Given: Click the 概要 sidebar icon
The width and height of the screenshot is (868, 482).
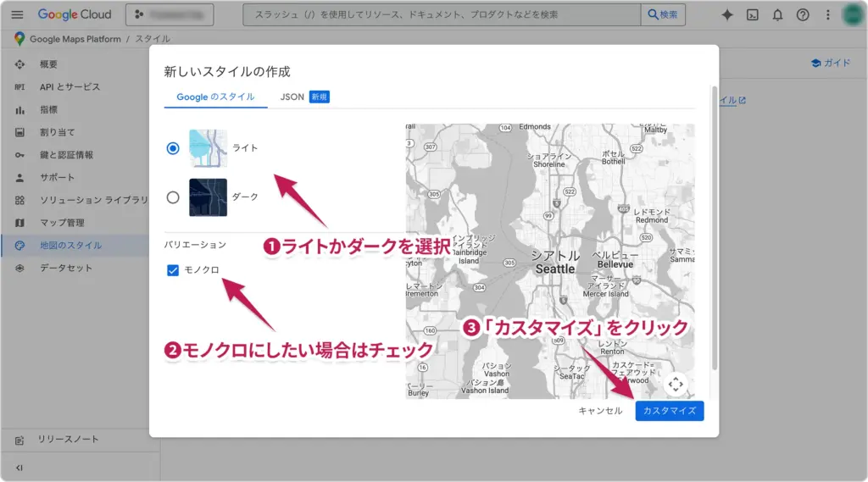Looking at the screenshot, I should pyautogui.click(x=20, y=64).
